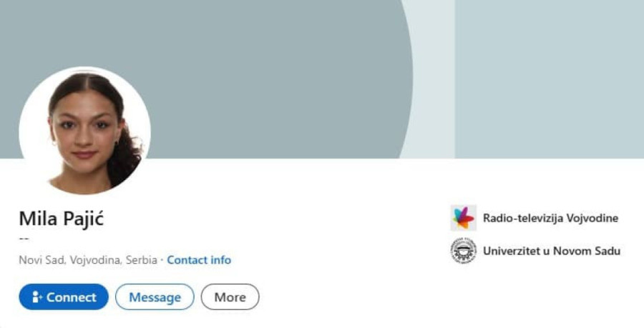Click "Serbia" in the location line
The image size is (644, 328).
tap(142, 260)
